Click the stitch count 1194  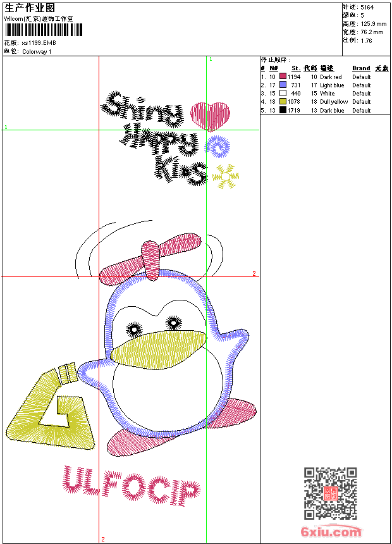(294, 77)
